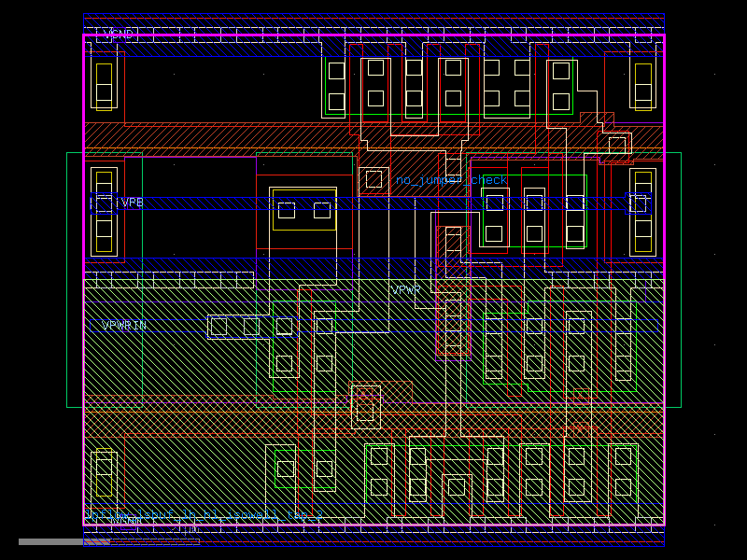This screenshot has height=560, width=747.
Task: Click the no_jumper_check text label
Action: click(x=452, y=180)
